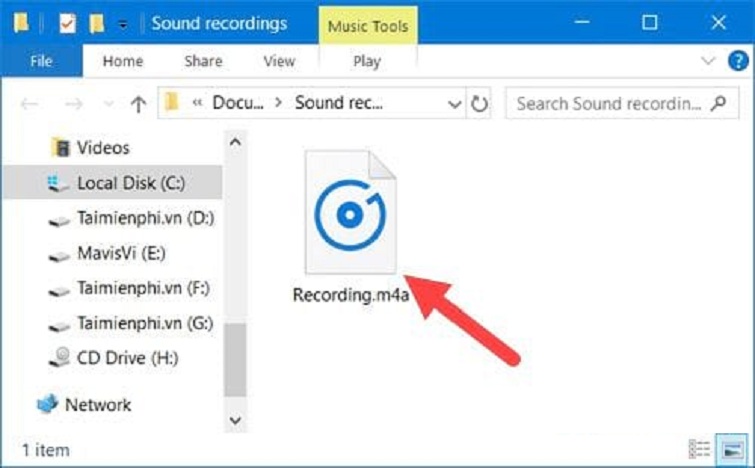Image resolution: width=755 pixels, height=468 pixels.
Task: Switch to details view in status bar
Action: click(701, 448)
